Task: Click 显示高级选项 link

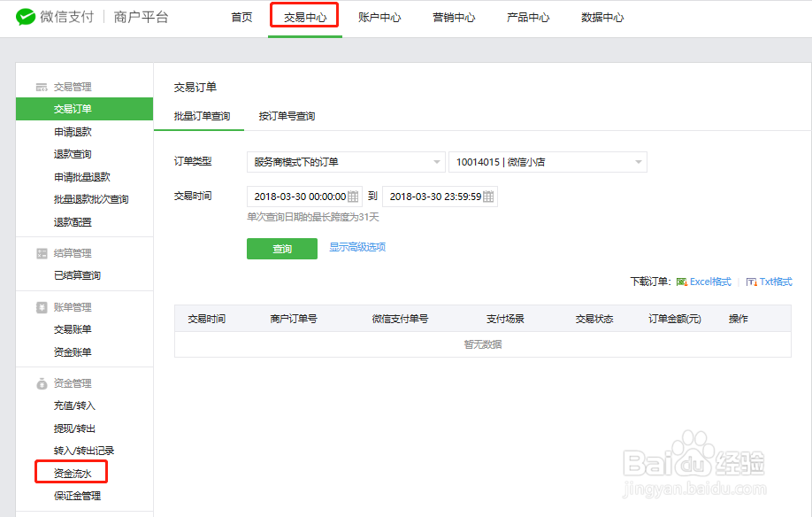Action: coord(357,247)
